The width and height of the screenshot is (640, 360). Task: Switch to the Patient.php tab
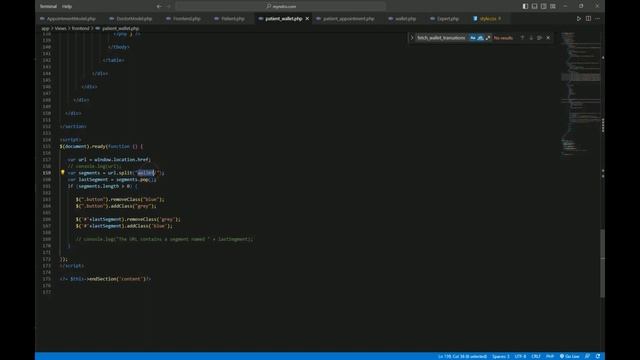(x=230, y=19)
